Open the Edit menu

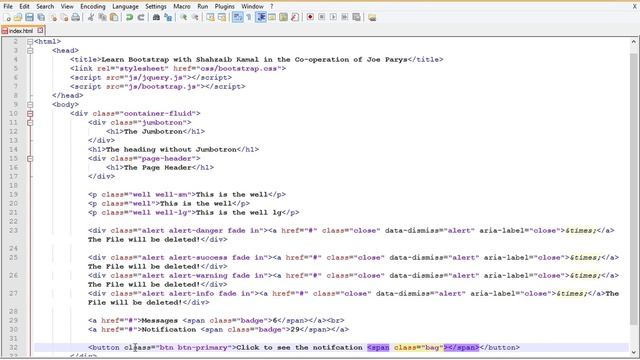click(24, 7)
